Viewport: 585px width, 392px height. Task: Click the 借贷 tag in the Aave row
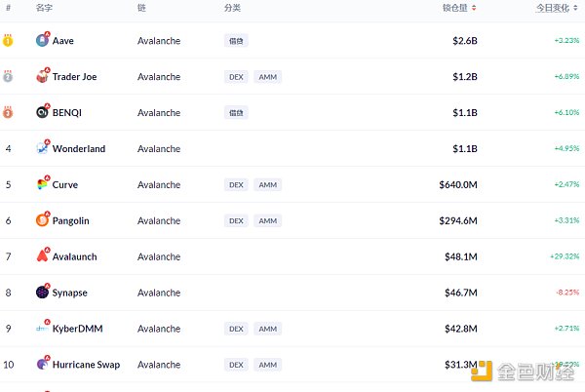236,41
